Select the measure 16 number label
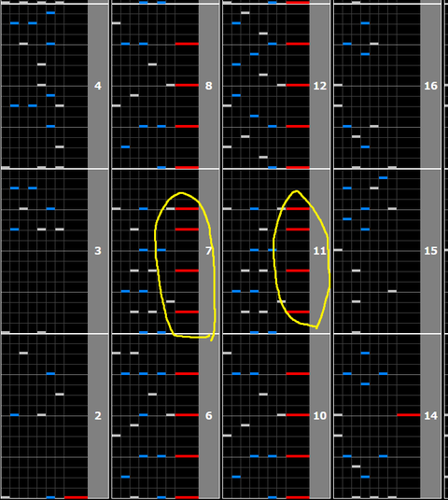 pyautogui.click(x=431, y=86)
